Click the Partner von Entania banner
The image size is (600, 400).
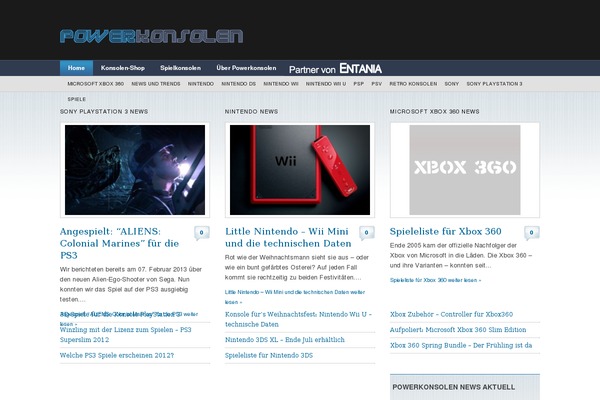click(335, 69)
